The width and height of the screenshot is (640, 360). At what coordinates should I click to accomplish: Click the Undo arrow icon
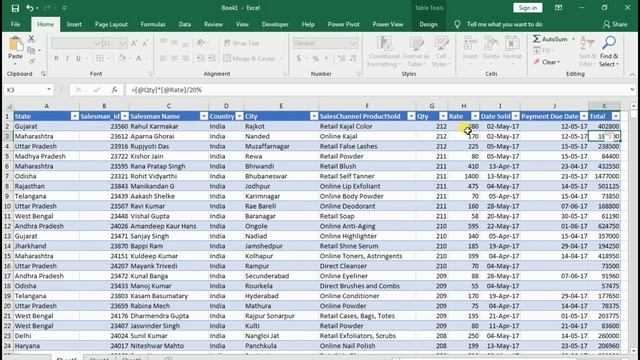click(x=29, y=8)
